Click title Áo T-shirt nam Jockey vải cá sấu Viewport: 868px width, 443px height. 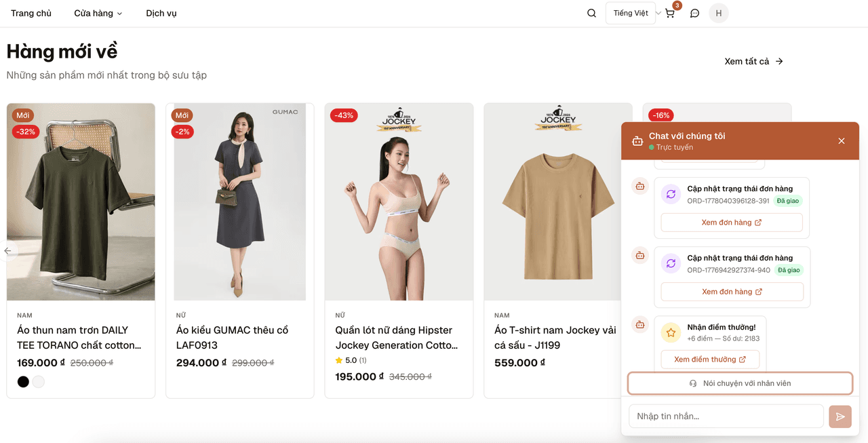coord(555,338)
